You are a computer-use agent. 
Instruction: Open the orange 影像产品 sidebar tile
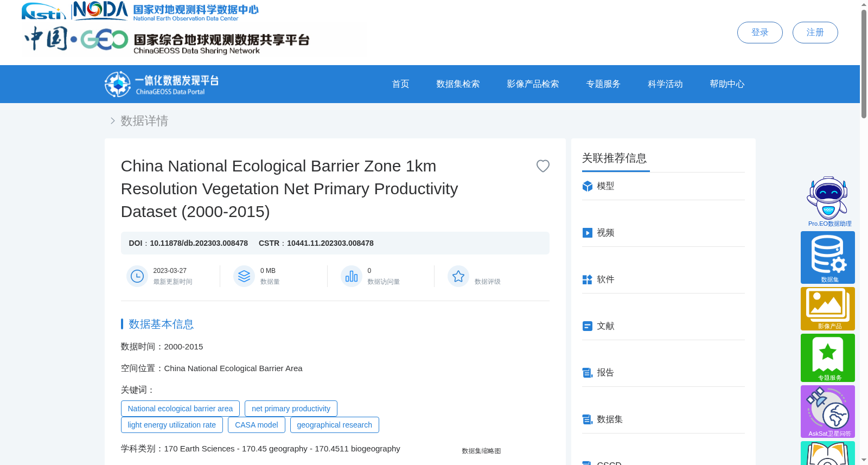click(828, 309)
